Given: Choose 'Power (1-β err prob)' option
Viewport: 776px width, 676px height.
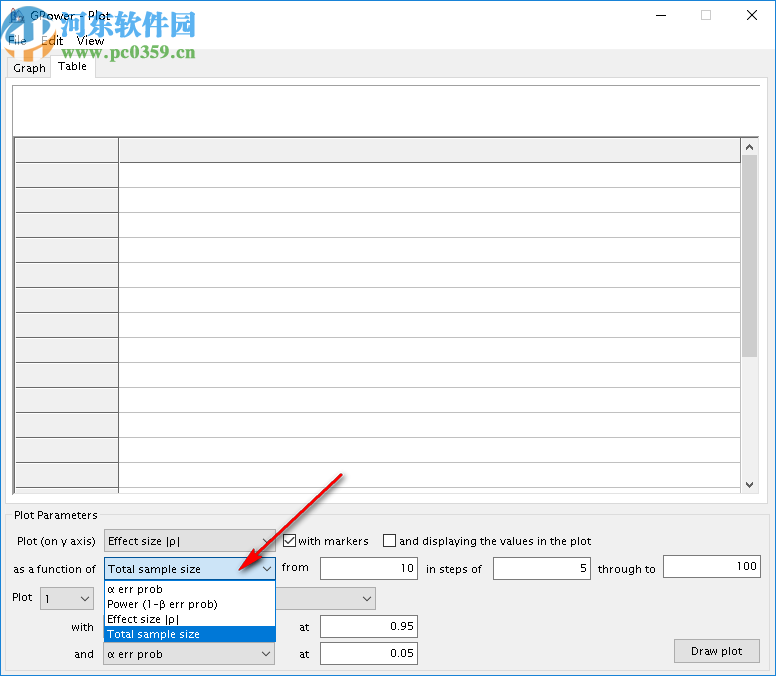Looking at the screenshot, I should pos(190,604).
